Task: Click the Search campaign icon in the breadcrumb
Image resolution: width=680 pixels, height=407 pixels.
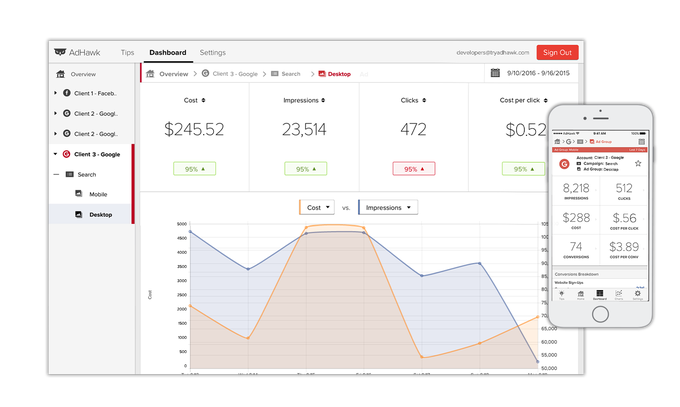Action: coord(275,74)
